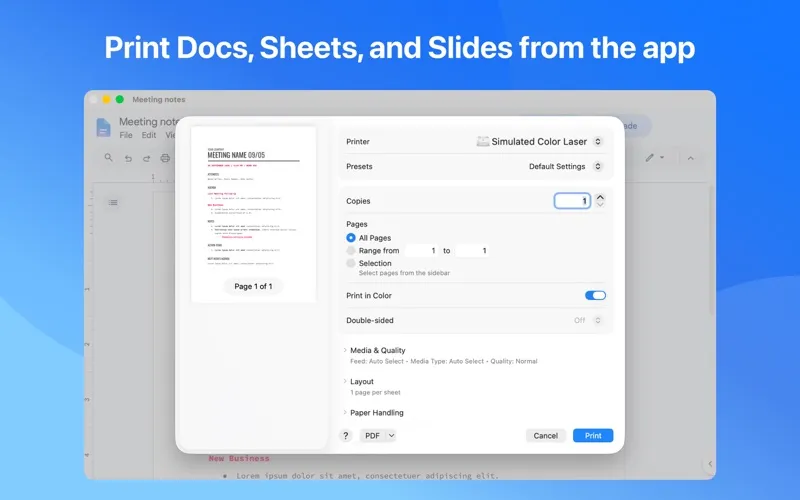Click the printer icon in Docs toolbar
800x500 pixels.
pos(165,158)
